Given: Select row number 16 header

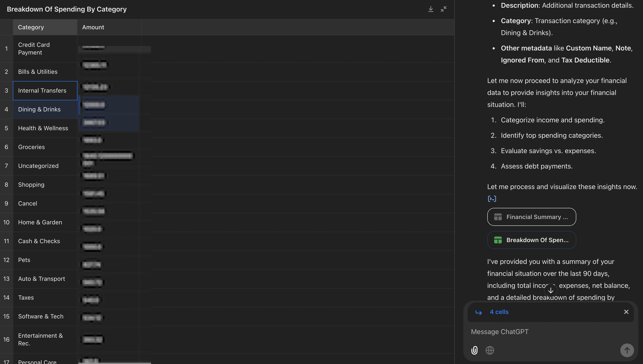Looking at the screenshot, I should [x=6, y=339].
